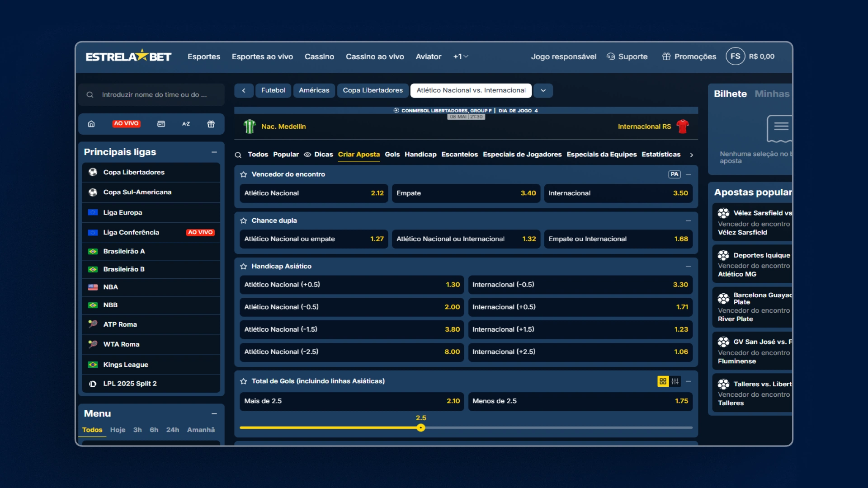
Task: Collapse the Principais ligas panel
Action: coord(214,152)
